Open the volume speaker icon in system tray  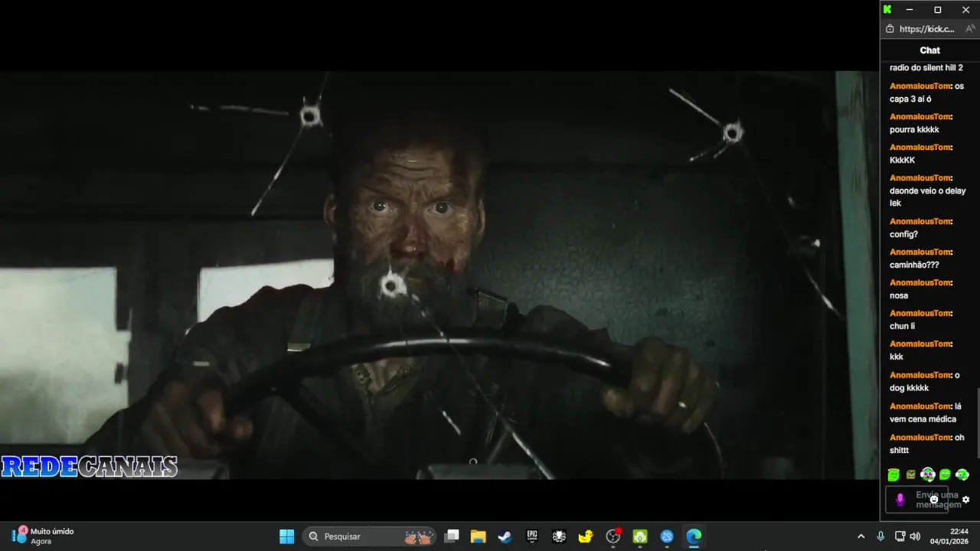(x=914, y=536)
